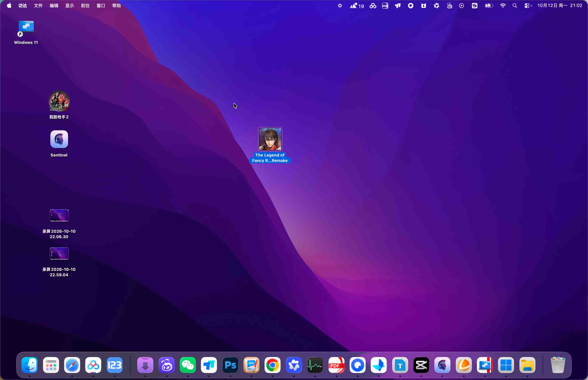This screenshot has width=588, height=380.
Task: Launch CapCut from the Dock
Action: point(421,365)
